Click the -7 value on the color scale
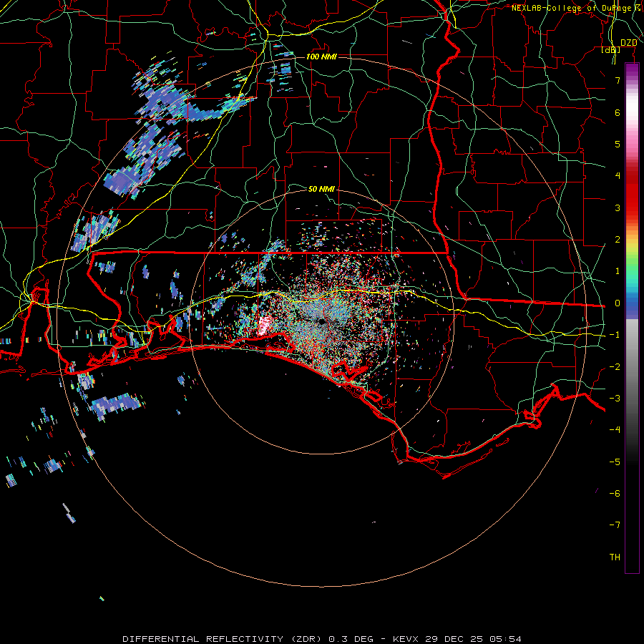This screenshot has height=644, width=644. (x=615, y=525)
